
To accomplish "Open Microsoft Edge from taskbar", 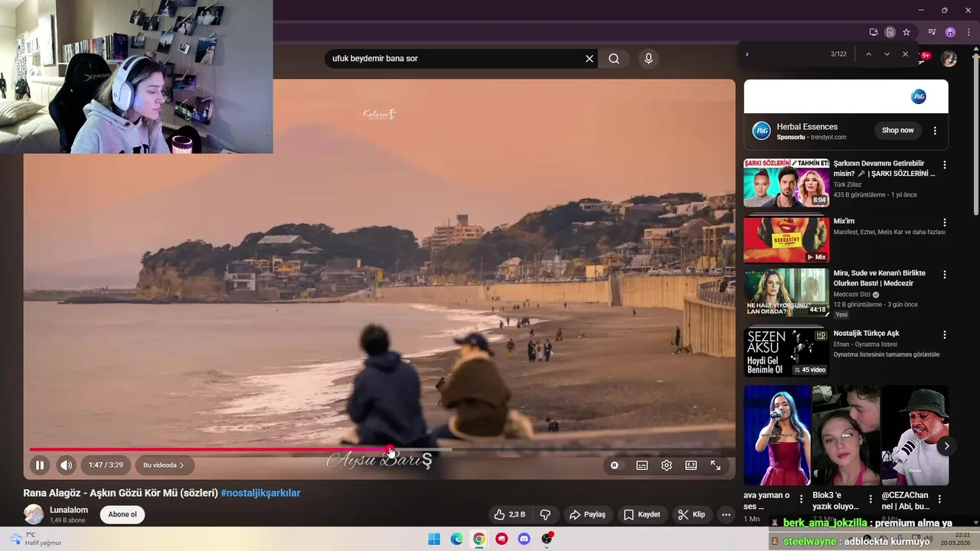I will click(456, 539).
